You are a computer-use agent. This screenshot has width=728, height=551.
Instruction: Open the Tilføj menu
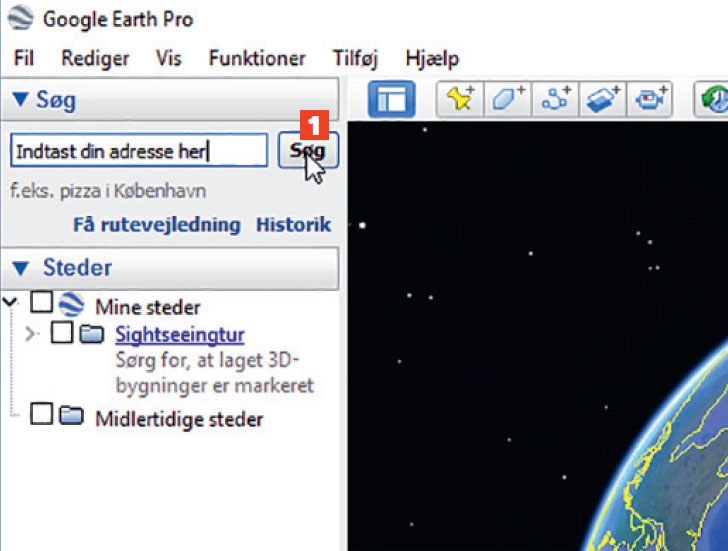pos(355,59)
